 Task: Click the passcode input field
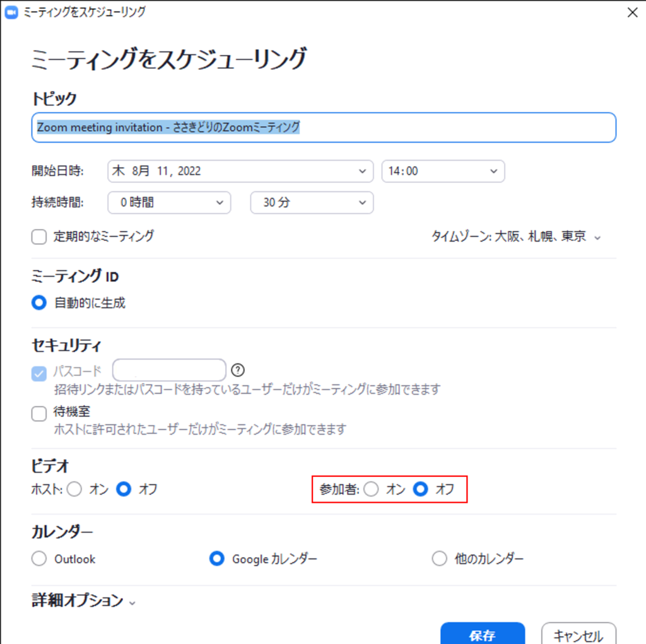point(169,370)
